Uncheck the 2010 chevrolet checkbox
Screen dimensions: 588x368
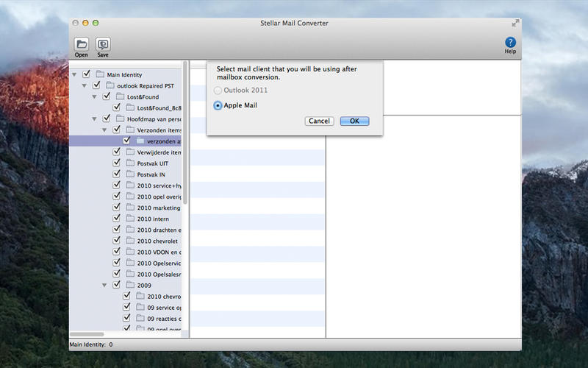point(117,240)
